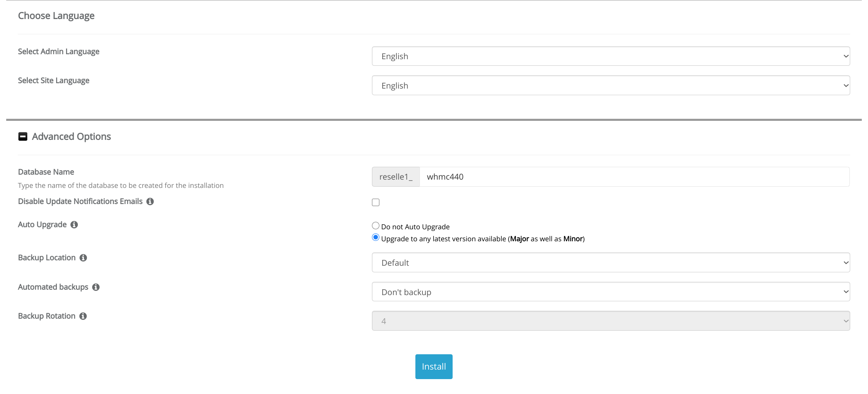The image size is (868, 394).
Task: Click info icon next to Disable Update Notifications Emails
Action: click(150, 202)
